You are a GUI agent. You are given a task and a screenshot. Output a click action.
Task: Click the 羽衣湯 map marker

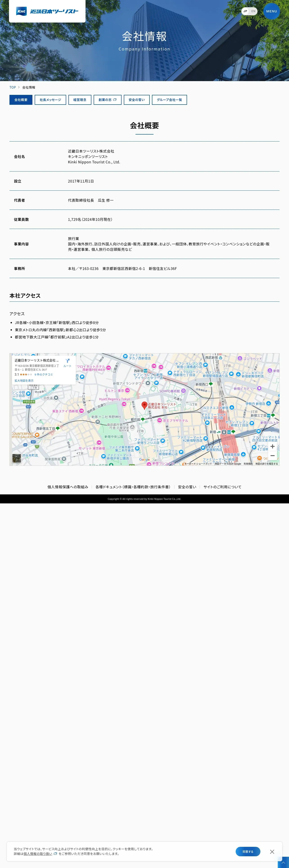(56, 398)
